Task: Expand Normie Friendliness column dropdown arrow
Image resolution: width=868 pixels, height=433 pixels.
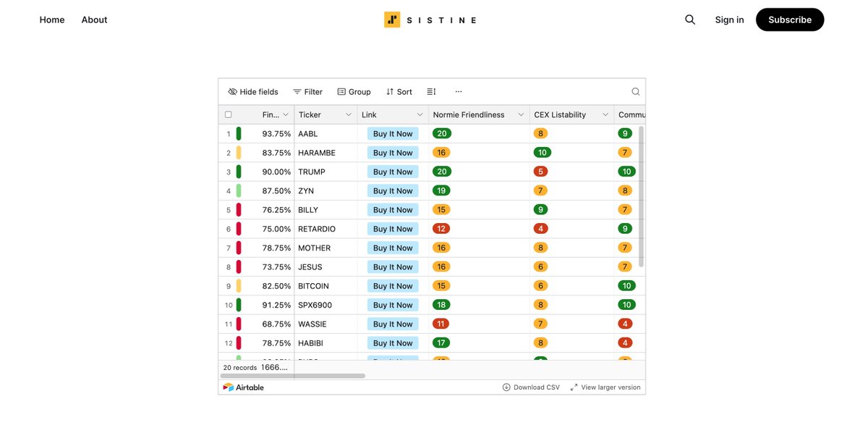Action: [521, 114]
